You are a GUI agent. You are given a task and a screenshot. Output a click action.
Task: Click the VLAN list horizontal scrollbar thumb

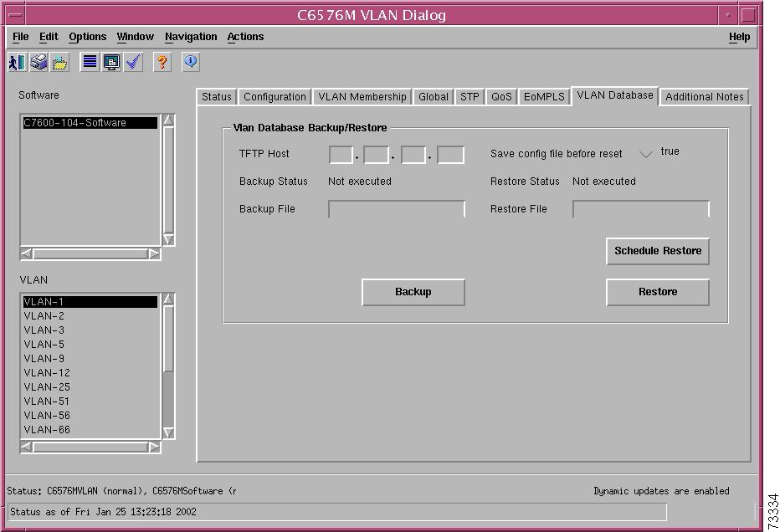click(x=90, y=447)
